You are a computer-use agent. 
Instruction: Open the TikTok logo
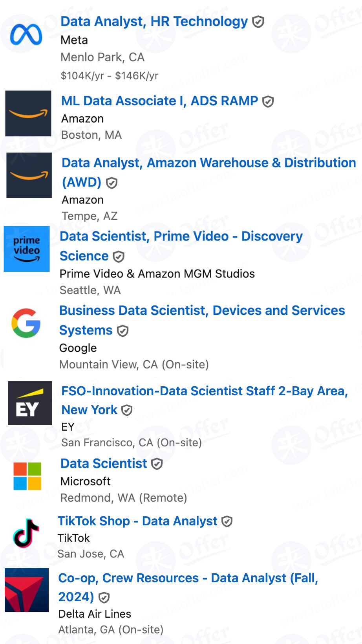26,533
